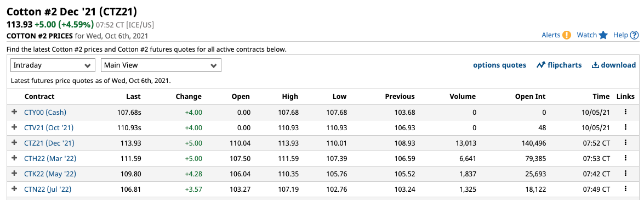This screenshot has height=200, width=644.
Task: Open the three-dot links menu for CTN22 row
Action: click(x=625, y=188)
